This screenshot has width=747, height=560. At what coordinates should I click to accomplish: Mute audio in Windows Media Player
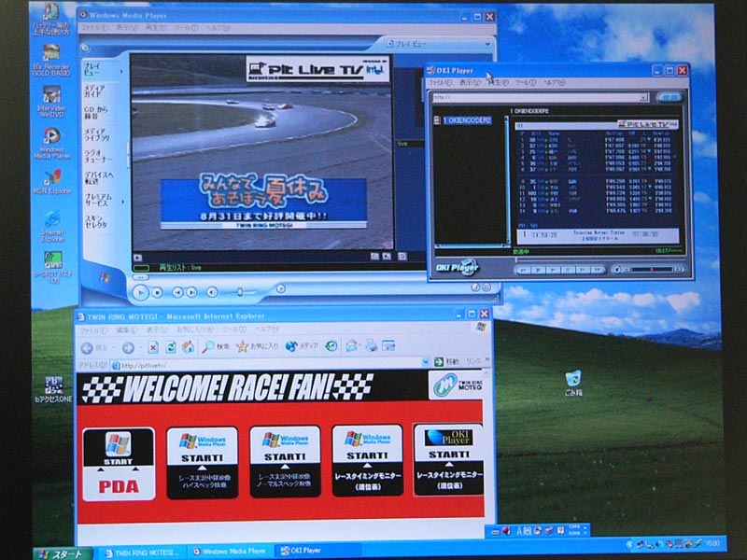click(213, 292)
